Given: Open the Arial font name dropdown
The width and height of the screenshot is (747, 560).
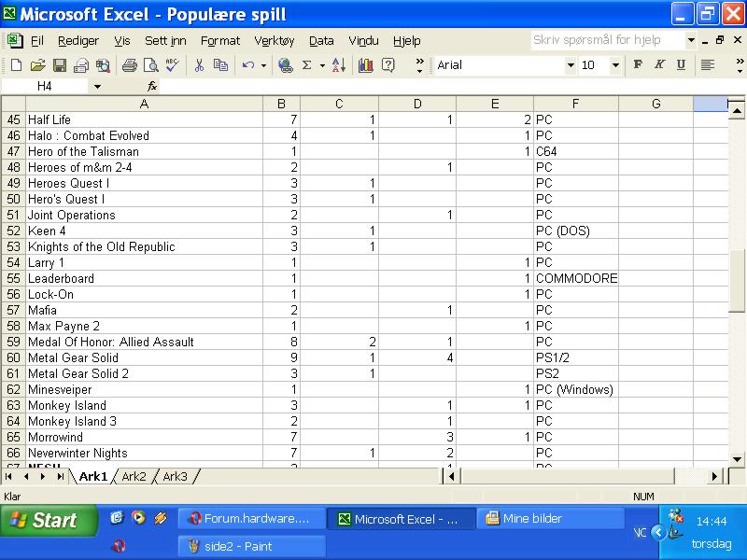Looking at the screenshot, I should coord(571,65).
